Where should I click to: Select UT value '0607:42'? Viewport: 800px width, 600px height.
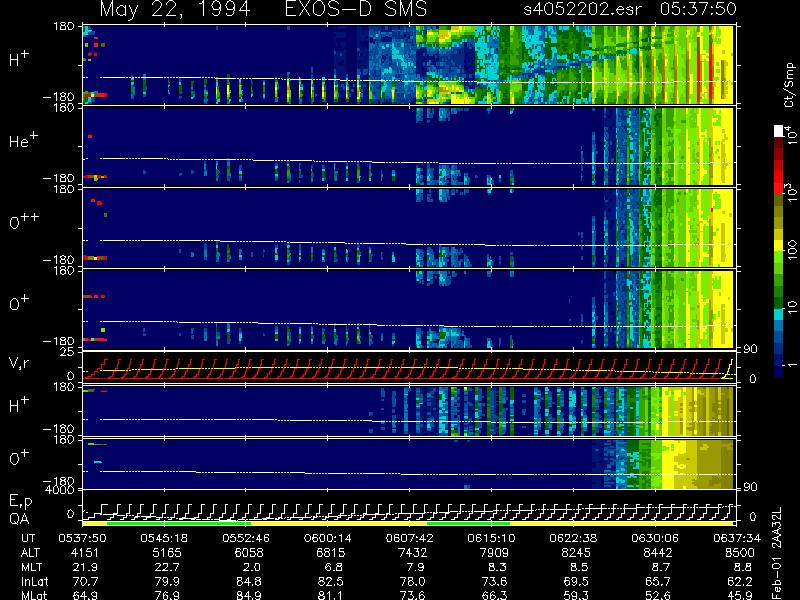[x=410, y=538]
